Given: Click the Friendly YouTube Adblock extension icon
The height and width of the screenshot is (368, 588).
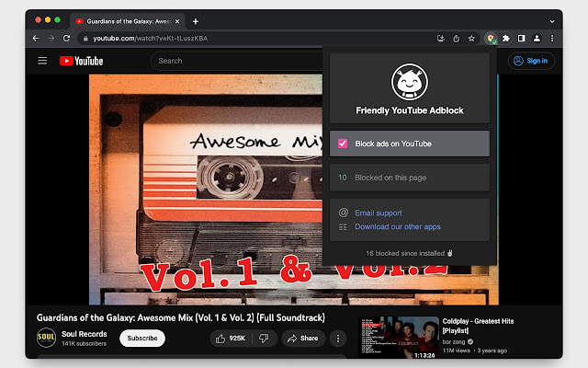Looking at the screenshot, I should (x=492, y=39).
